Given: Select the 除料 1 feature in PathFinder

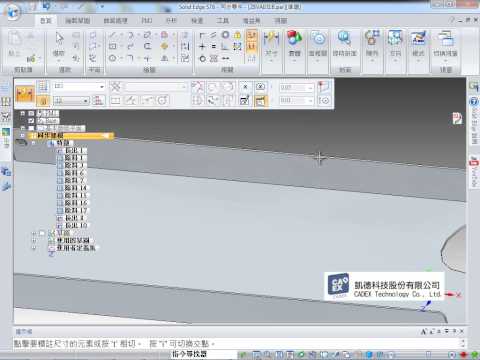Looking at the screenshot, I should coord(72,158).
